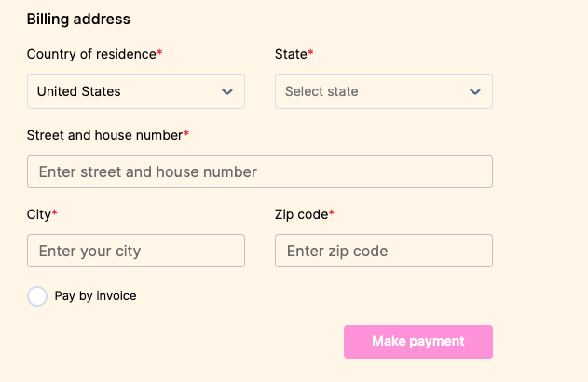Click the Street and house number label

pos(104,135)
